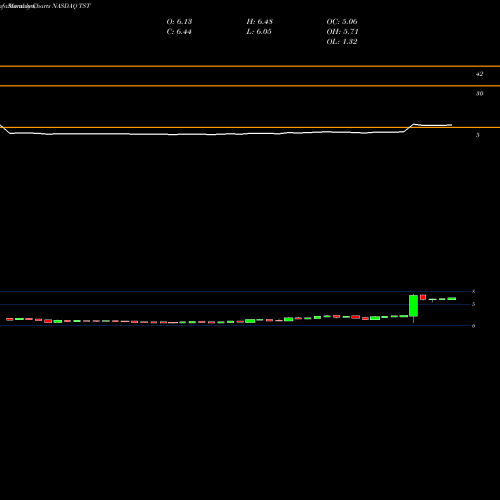Click the OH: 5.71 reading
The width and height of the screenshot is (500, 500).
click(x=342, y=32)
